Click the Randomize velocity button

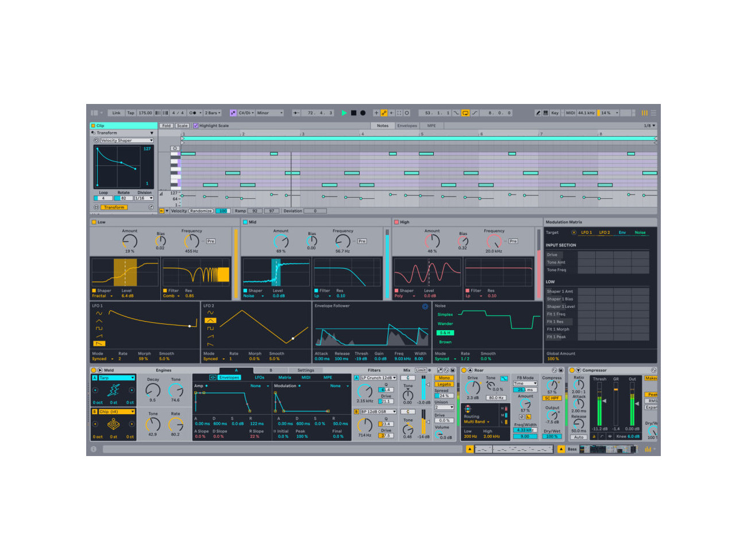coord(202,211)
